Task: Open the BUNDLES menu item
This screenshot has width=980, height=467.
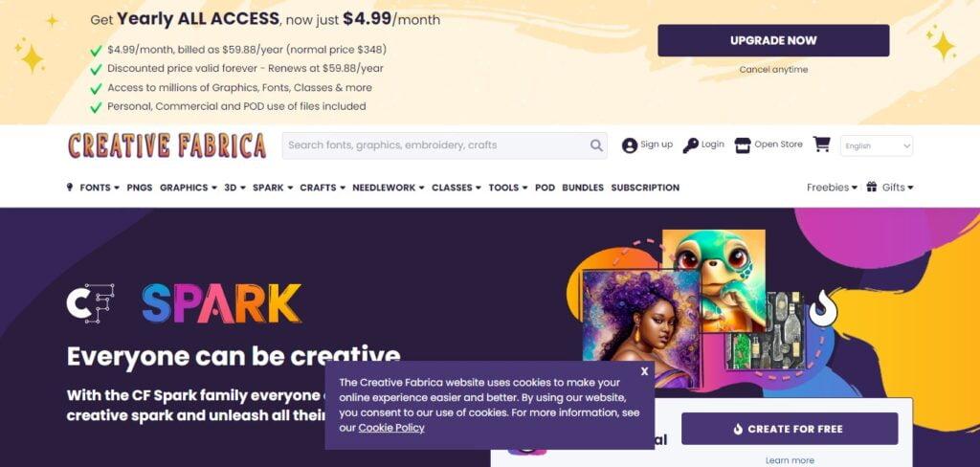Action: 583,188
